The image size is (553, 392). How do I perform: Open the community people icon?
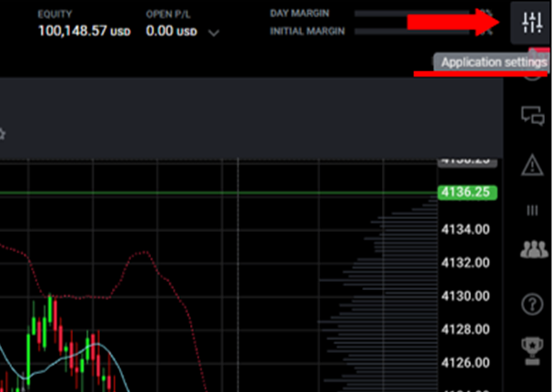pos(534,249)
